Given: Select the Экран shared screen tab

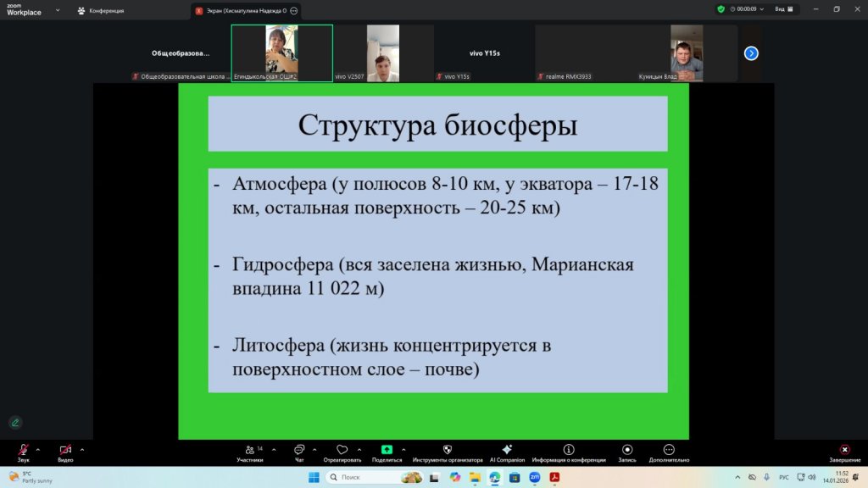Looking at the screenshot, I should 240,11.
